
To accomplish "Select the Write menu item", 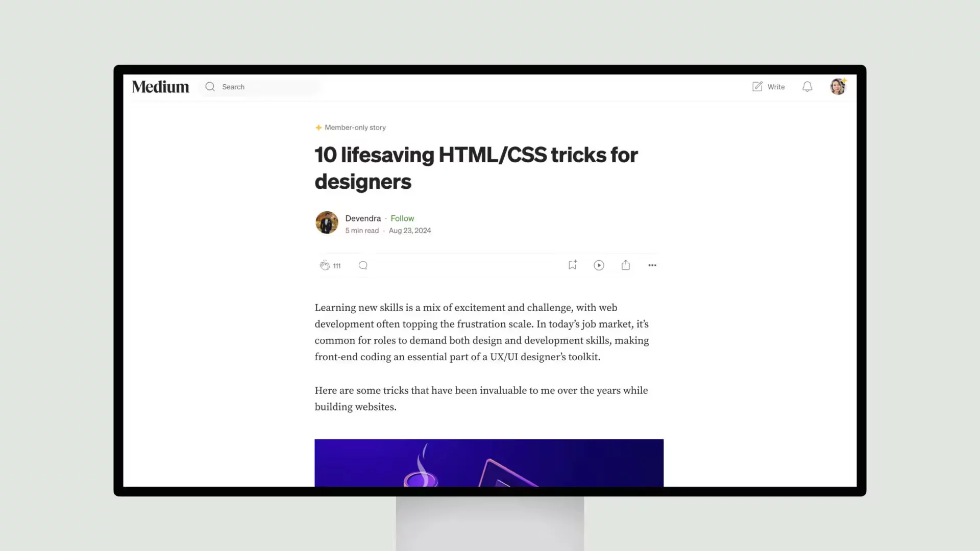I will pos(768,86).
